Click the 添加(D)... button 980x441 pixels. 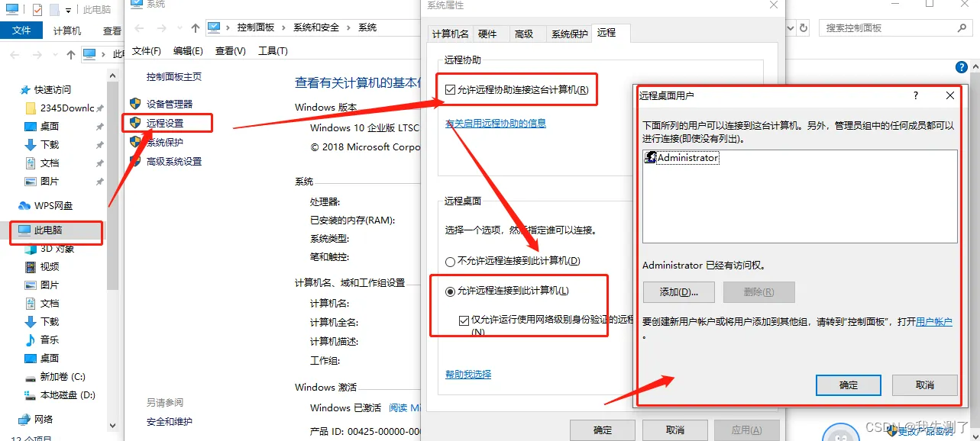tap(678, 292)
